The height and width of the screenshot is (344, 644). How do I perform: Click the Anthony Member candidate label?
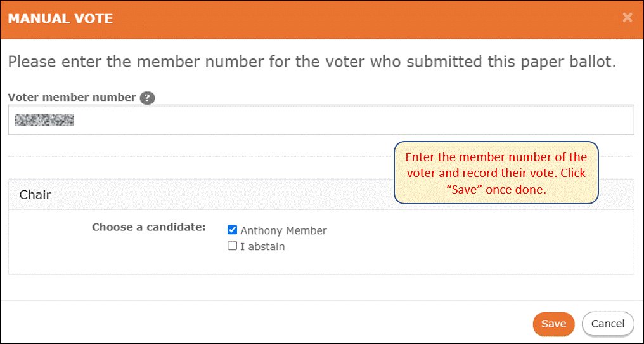(283, 231)
